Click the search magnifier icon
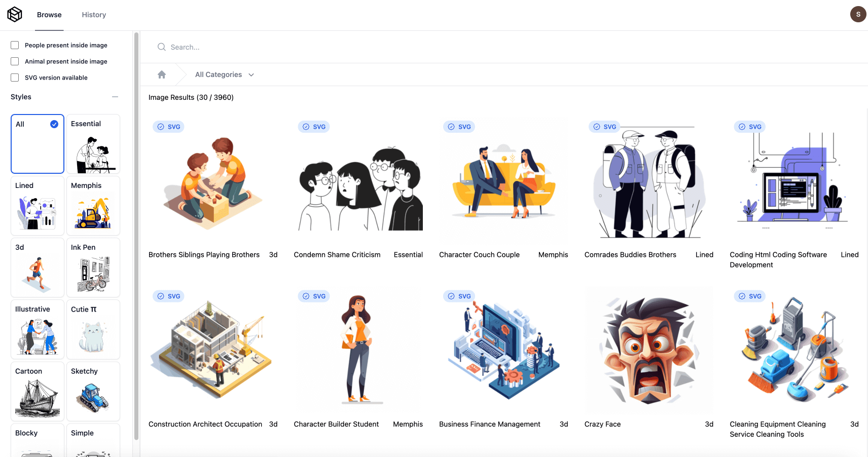This screenshot has width=868, height=457. (162, 47)
